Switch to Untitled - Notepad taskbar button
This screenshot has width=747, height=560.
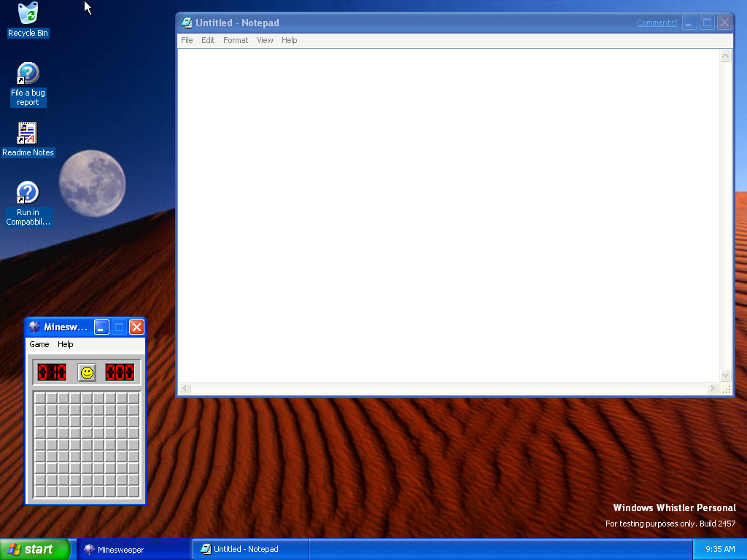tap(251, 550)
